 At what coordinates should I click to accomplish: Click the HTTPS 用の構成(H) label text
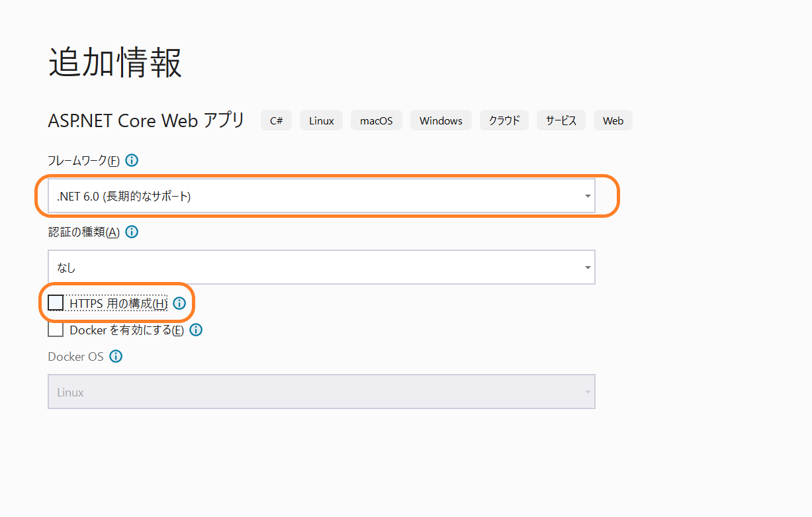tap(118, 303)
